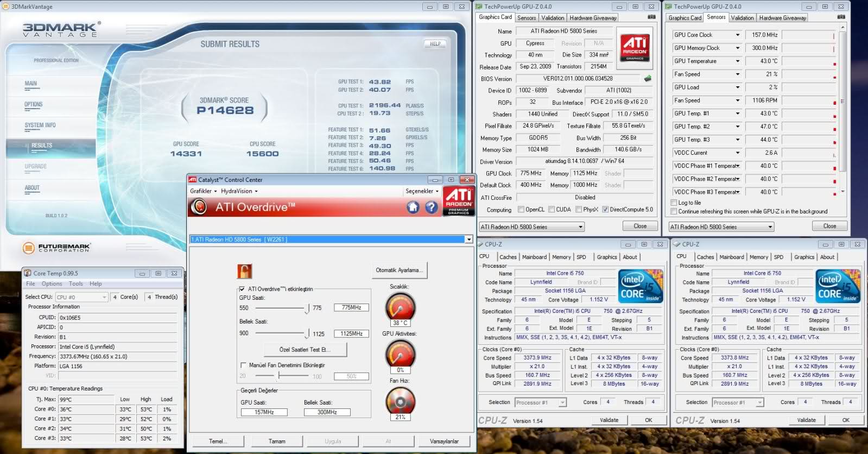Open the Seçenekler dropdown in Catalyst
This screenshot has height=454, width=868.
[422, 191]
